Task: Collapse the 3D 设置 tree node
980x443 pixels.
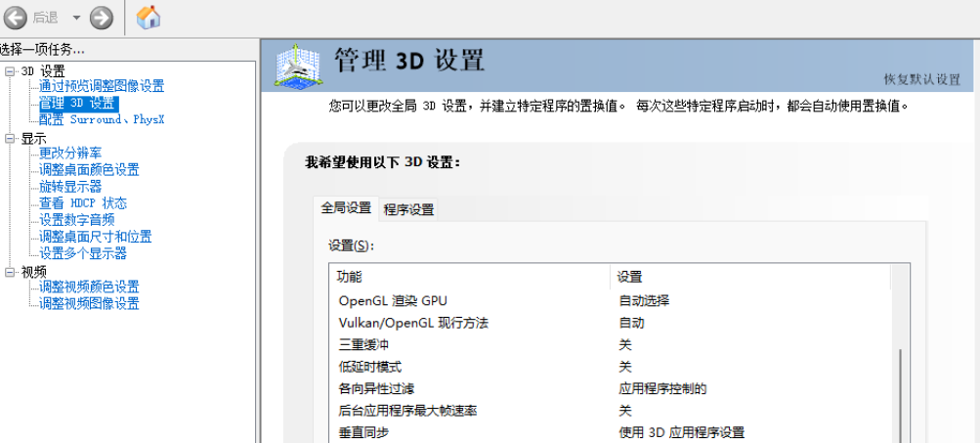Action: coord(10,70)
